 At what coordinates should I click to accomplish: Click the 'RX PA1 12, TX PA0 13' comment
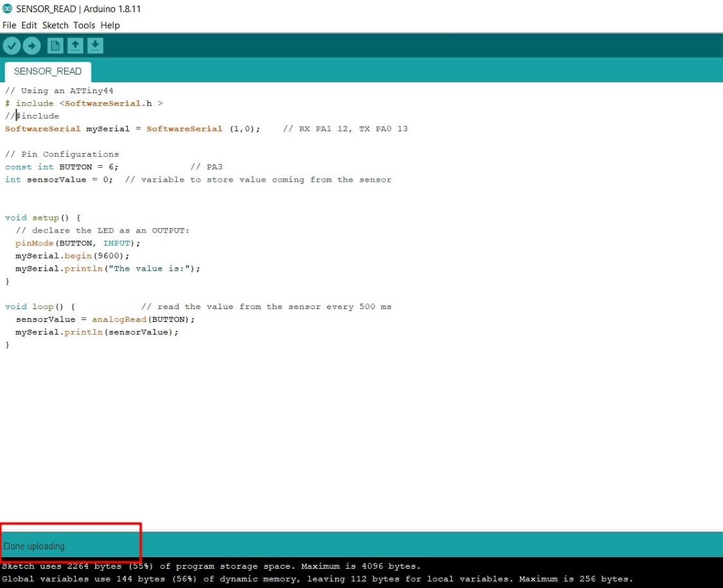(345, 129)
